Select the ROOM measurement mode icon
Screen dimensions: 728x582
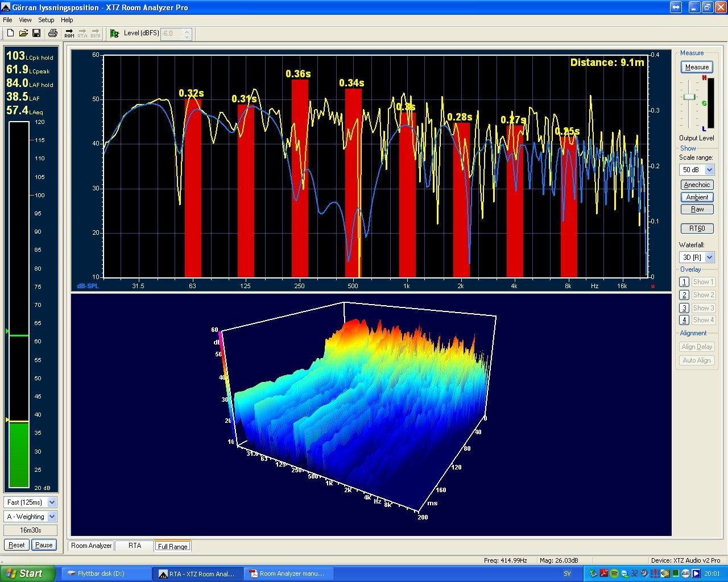69,33
